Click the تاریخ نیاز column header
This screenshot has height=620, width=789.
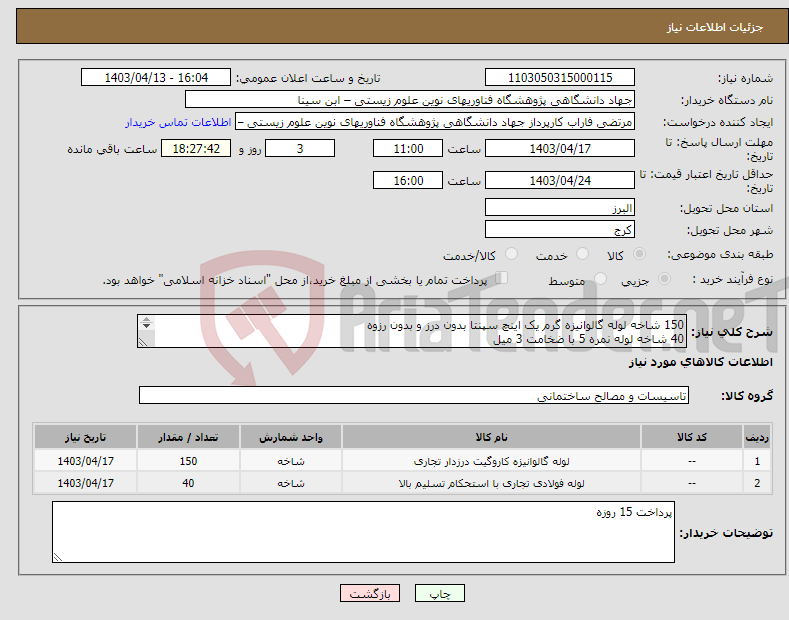[86, 437]
